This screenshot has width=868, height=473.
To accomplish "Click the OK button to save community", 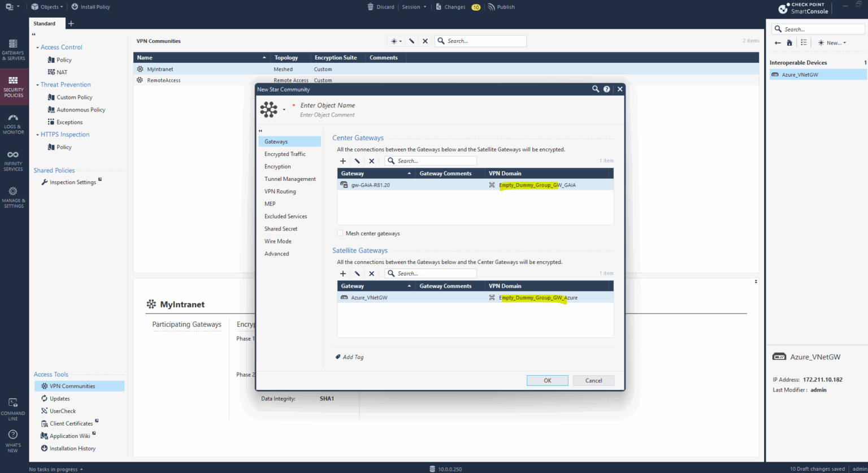I will [x=547, y=380].
